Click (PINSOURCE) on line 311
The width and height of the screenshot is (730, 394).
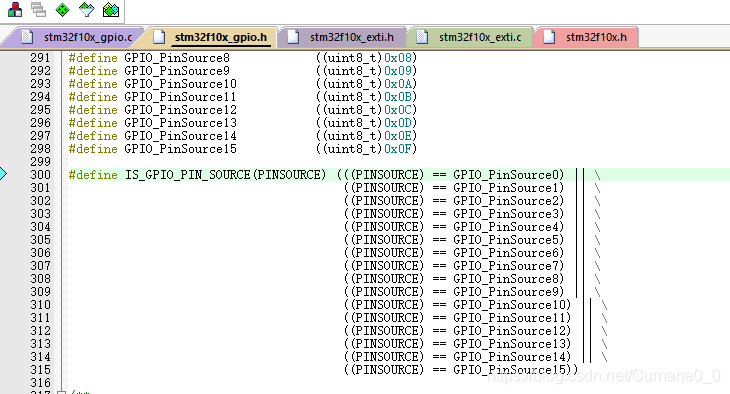coord(387,318)
